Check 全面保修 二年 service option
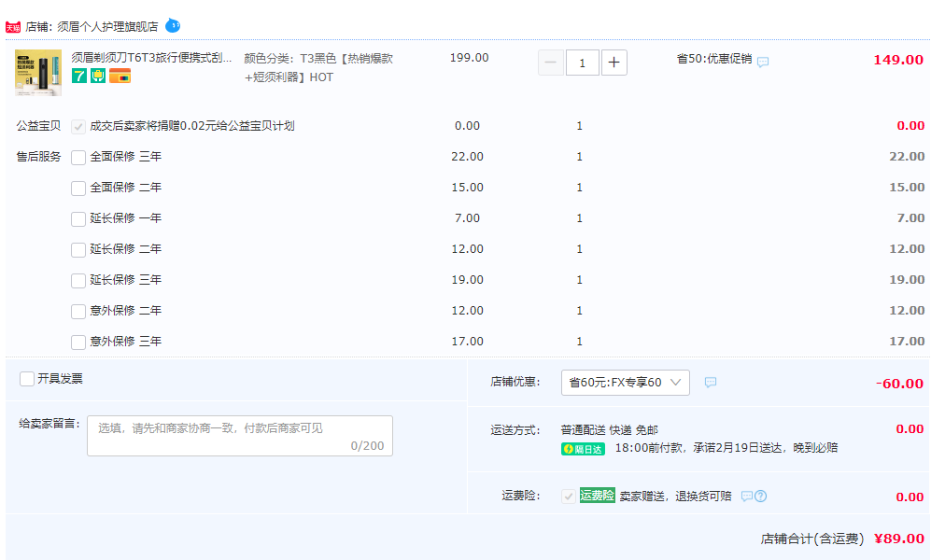 point(78,188)
